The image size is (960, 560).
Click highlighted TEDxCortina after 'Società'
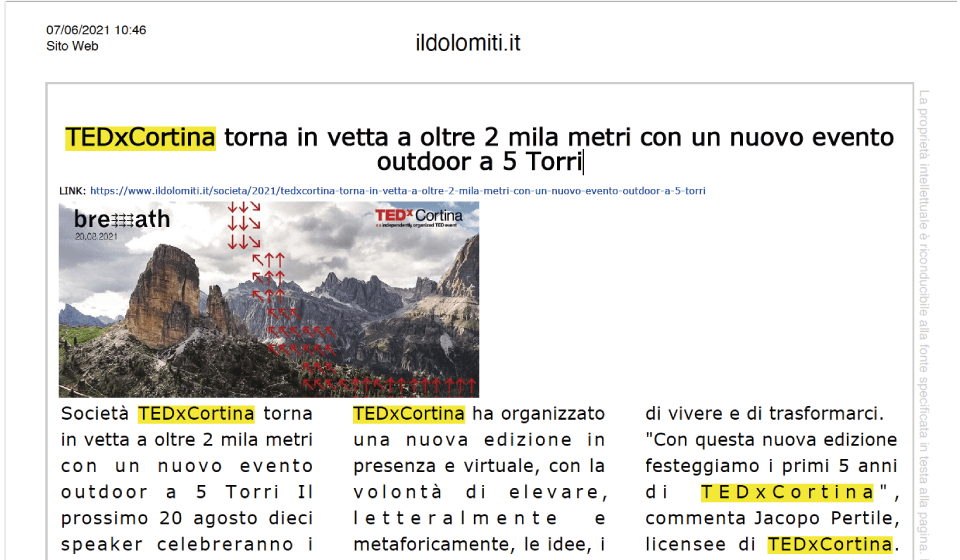pos(196,413)
